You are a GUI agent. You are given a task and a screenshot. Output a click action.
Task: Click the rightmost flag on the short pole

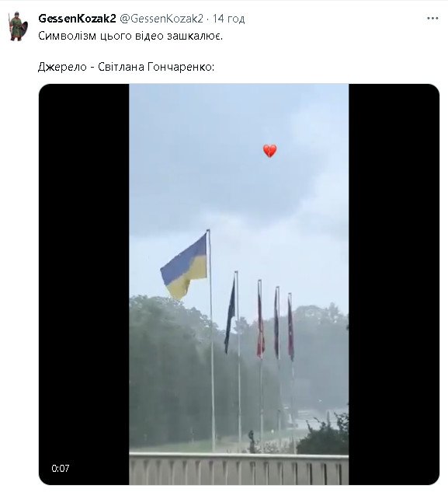click(290, 328)
